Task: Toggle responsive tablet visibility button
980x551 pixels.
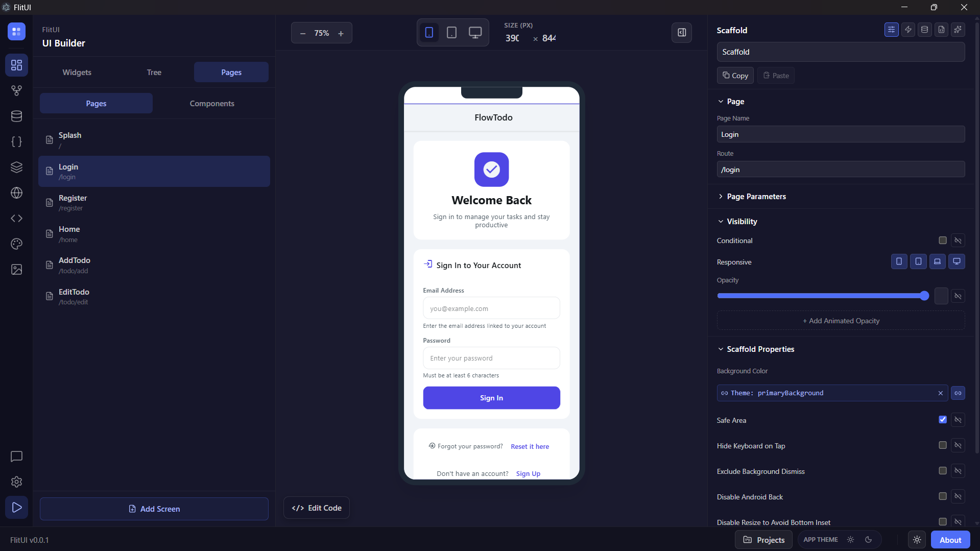Action: 918,261
